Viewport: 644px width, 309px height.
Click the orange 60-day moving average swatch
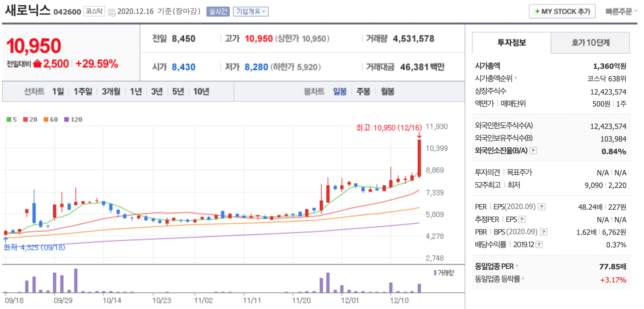[x=46, y=119]
